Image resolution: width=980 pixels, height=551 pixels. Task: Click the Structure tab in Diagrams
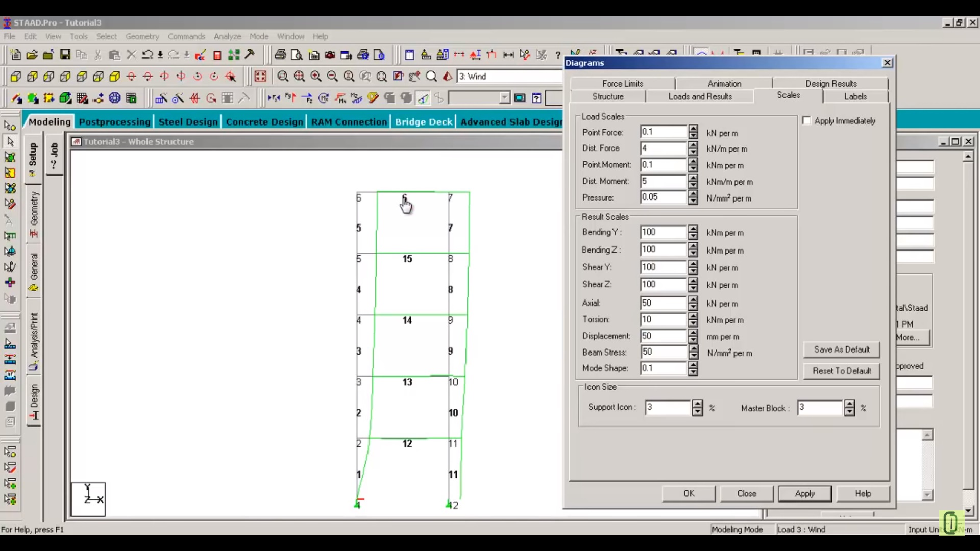[x=606, y=96]
